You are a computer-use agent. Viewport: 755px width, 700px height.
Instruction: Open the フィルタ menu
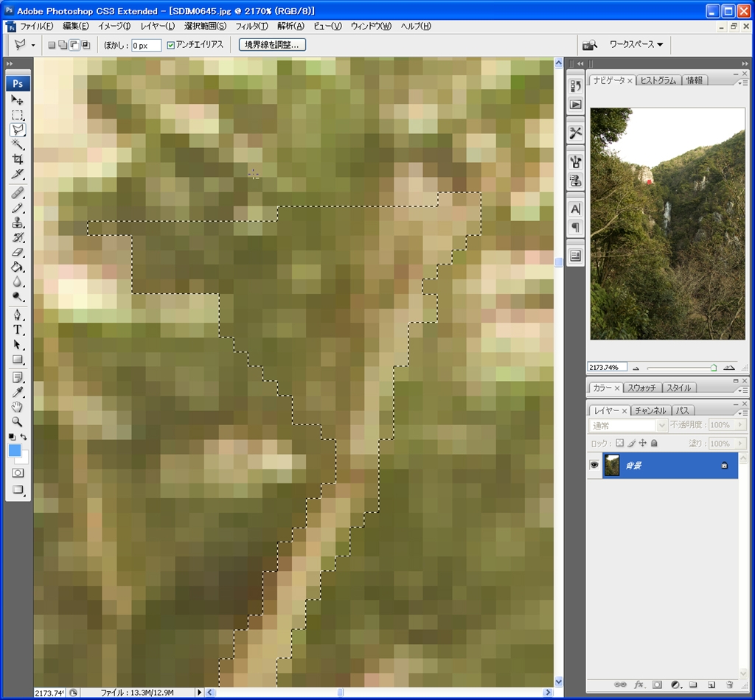(x=251, y=26)
